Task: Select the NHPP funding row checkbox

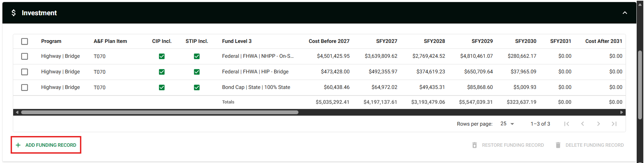Action: (x=25, y=56)
